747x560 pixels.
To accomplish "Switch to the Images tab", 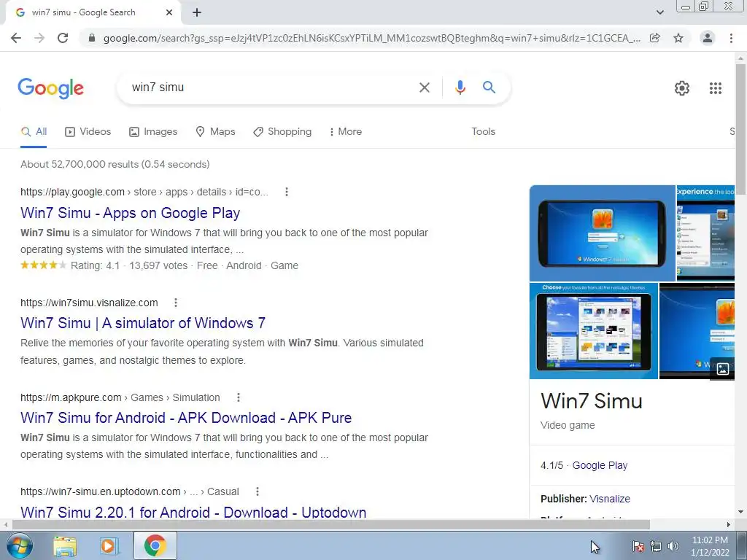I will click(153, 132).
